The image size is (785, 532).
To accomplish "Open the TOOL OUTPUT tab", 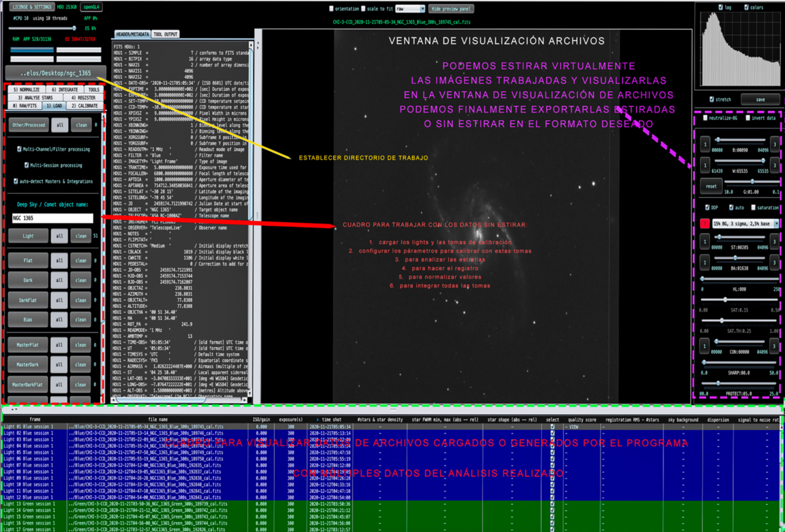I will tap(165, 34).
